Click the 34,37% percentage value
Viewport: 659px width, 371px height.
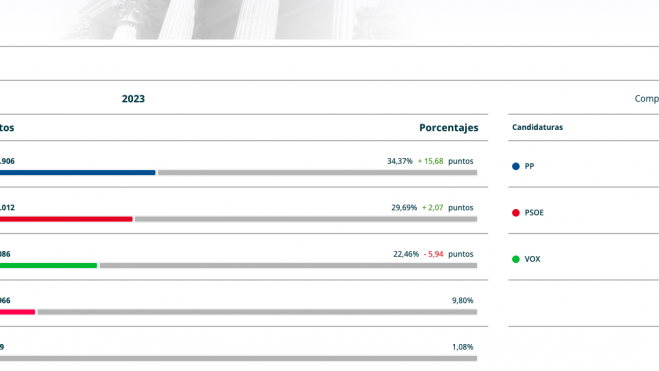[400, 161]
